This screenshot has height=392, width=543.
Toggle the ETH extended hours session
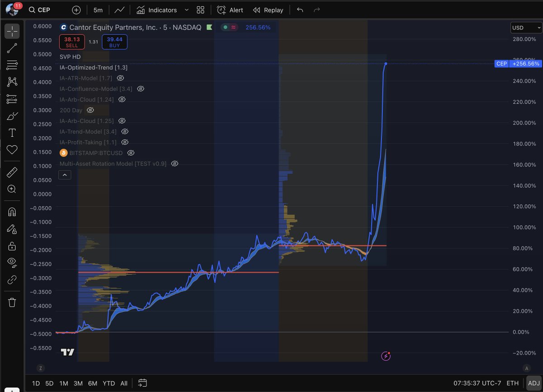point(512,383)
